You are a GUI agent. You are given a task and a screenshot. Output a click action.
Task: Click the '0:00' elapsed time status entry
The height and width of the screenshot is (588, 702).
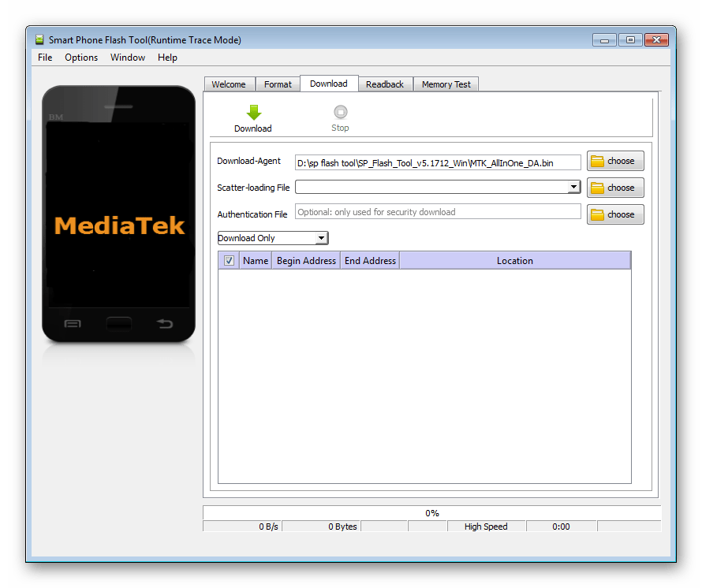(x=562, y=527)
